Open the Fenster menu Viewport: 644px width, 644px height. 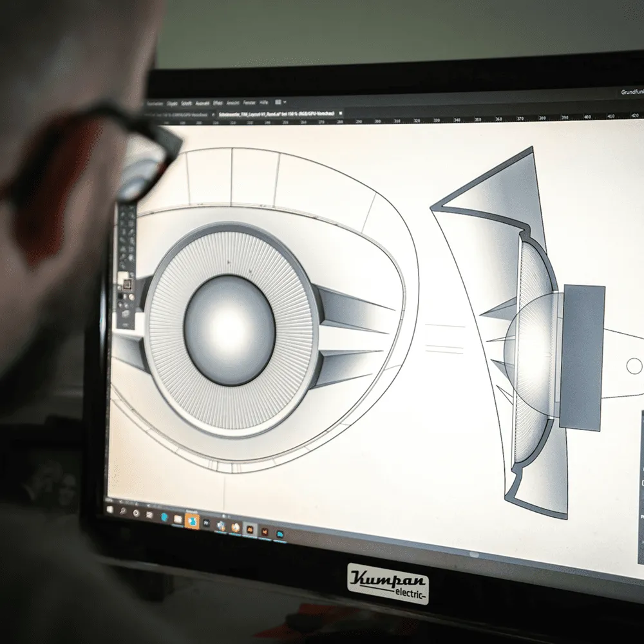click(249, 102)
